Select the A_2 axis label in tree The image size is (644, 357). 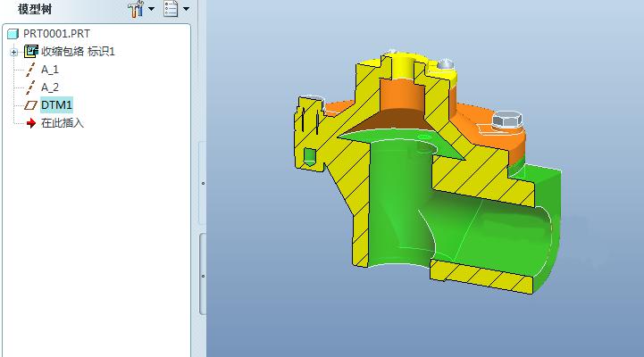point(50,87)
